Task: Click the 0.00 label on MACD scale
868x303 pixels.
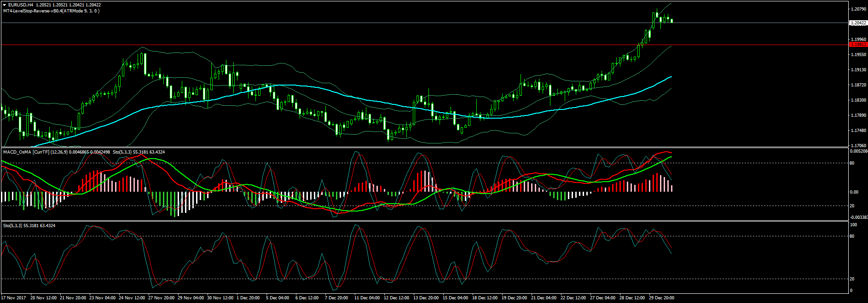Action: (x=854, y=192)
